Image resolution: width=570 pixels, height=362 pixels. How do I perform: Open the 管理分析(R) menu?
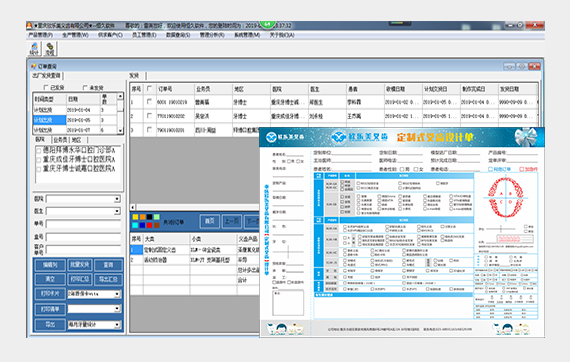point(212,35)
